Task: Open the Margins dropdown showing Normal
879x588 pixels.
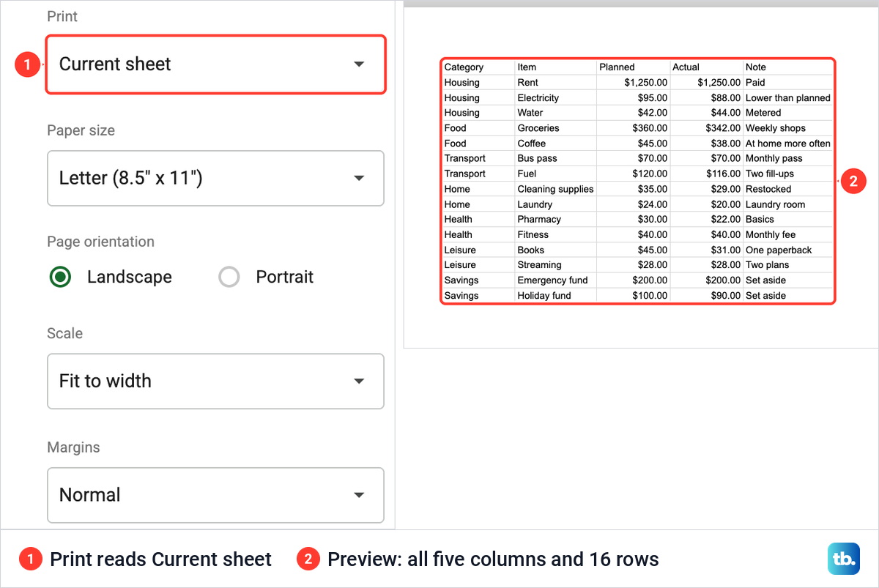Action: coord(215,495)
